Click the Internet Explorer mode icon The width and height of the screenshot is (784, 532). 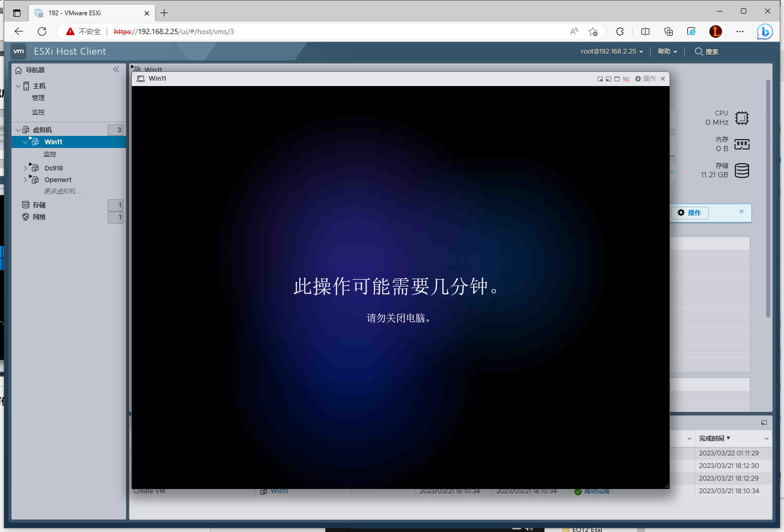pos(692,31)
